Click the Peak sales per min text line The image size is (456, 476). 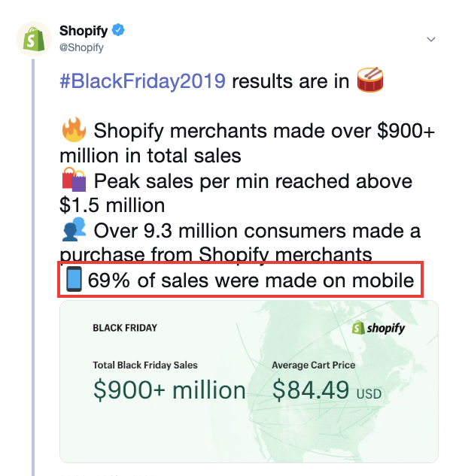coord(236,193)
